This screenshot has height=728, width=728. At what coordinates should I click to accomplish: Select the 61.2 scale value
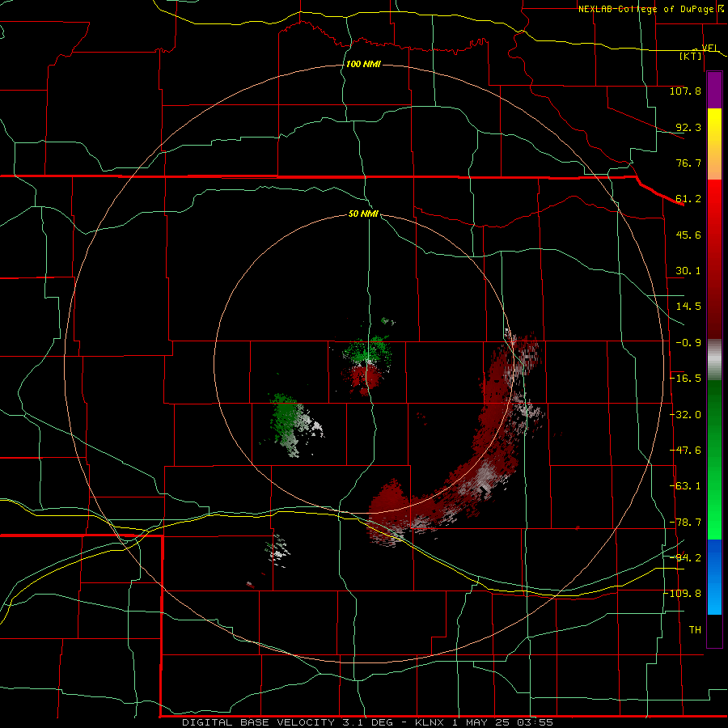click(688, 199)
